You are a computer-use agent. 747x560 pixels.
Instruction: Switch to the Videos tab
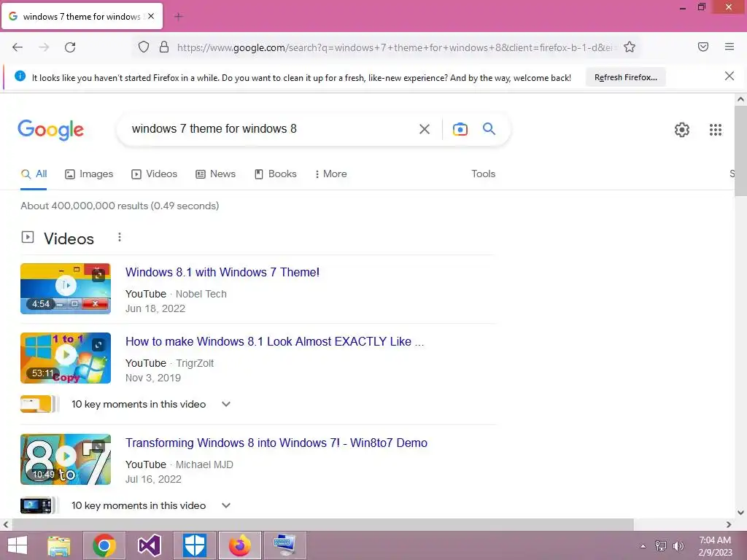pos(155,174)
